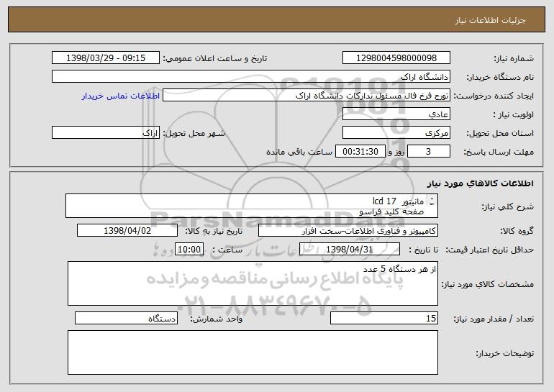Click delivery city field اراک

pos(106,133)
